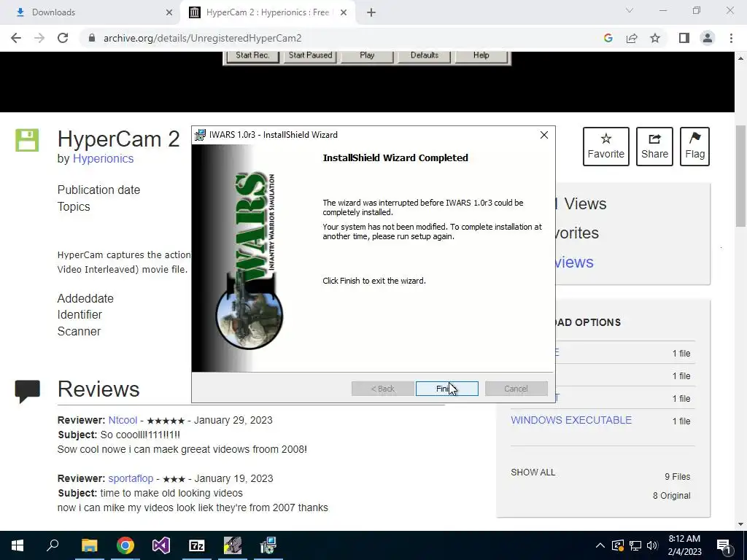Favorite this item with the star button

(x=606, y=146)
